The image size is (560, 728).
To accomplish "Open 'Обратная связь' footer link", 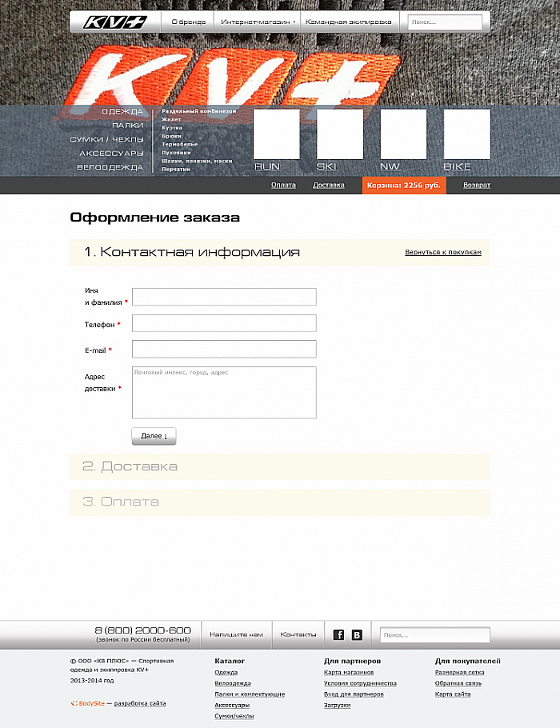I will 458,683.
